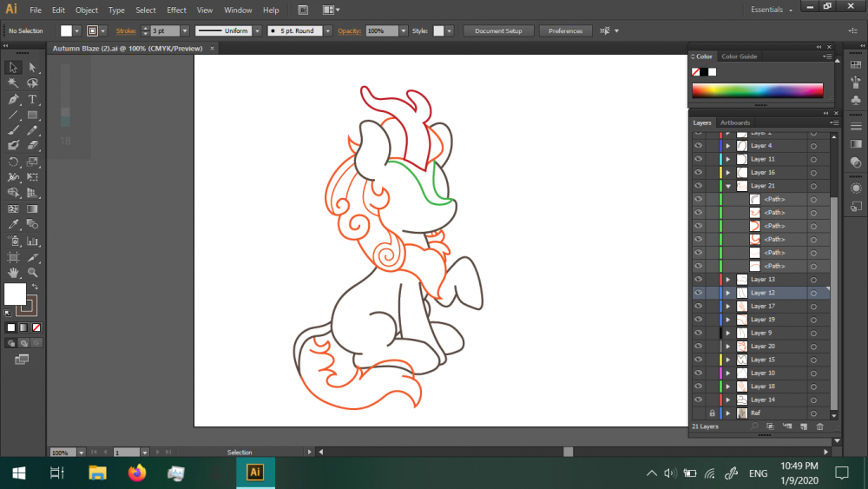This screenshot has height=489, width=868.
Task: Select the Line Segment tool
Action: point(13,116)
